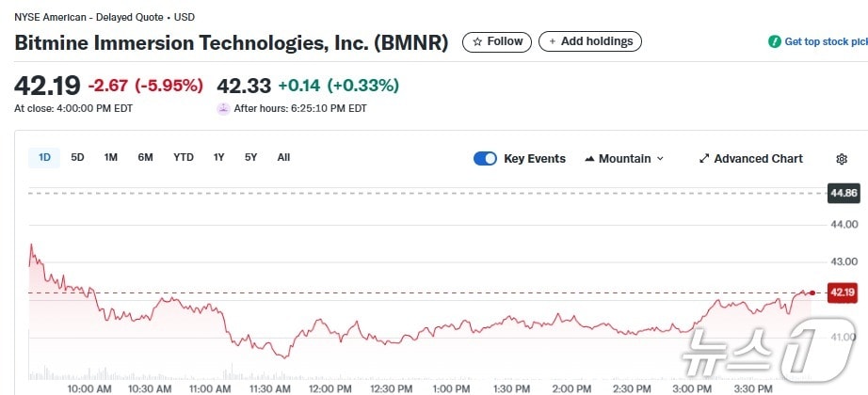Display the All time range

pyautogui.click(x=283, y=158)
